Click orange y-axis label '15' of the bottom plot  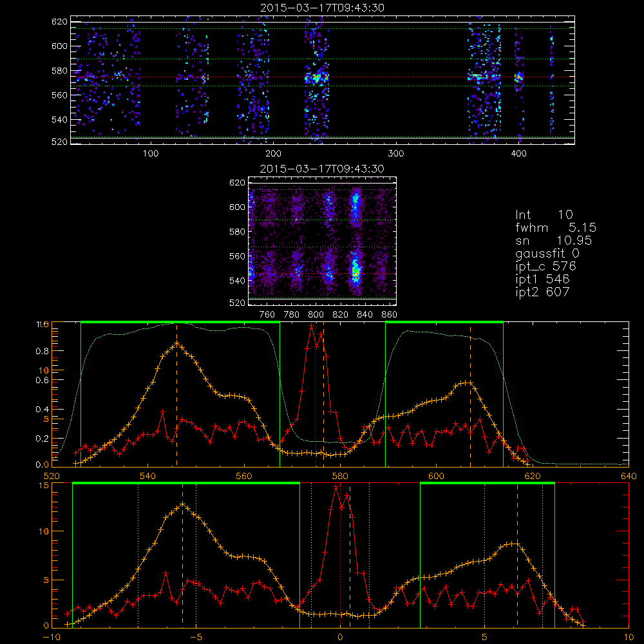coord(44,485)
